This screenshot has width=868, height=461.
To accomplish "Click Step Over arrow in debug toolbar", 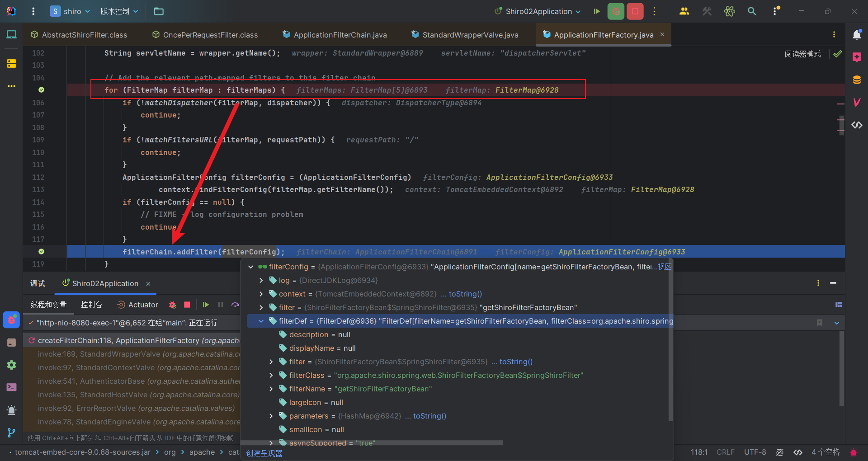I will click(x=235, y=305).
